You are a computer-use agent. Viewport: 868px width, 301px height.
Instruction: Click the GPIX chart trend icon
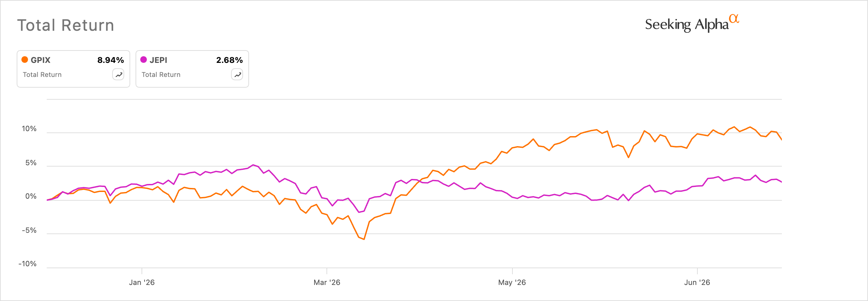pos(118,75)
